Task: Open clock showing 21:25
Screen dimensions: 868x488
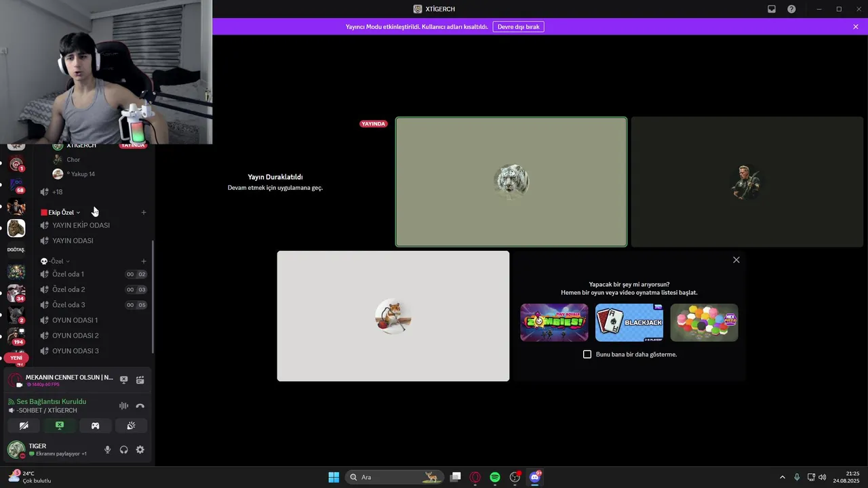Action: coord(847,477)
